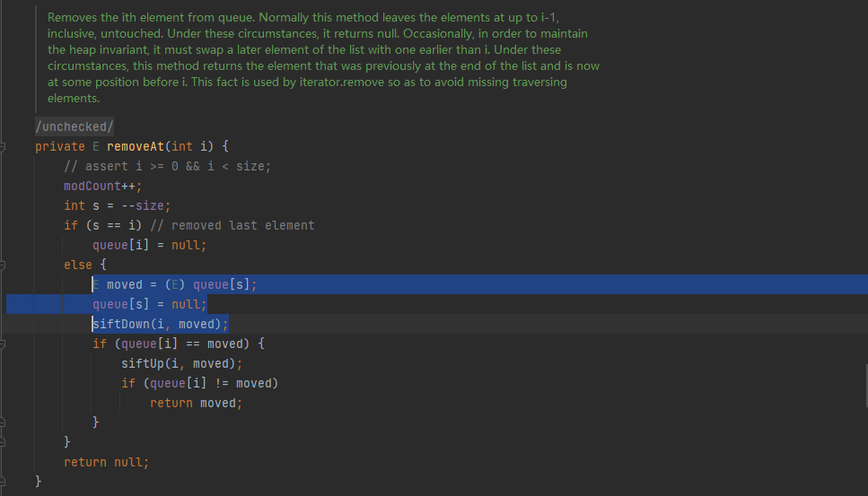Screen dimensions: 868x496
Task: Click the /unchecked/ annotation label
Action: (74, 126)
